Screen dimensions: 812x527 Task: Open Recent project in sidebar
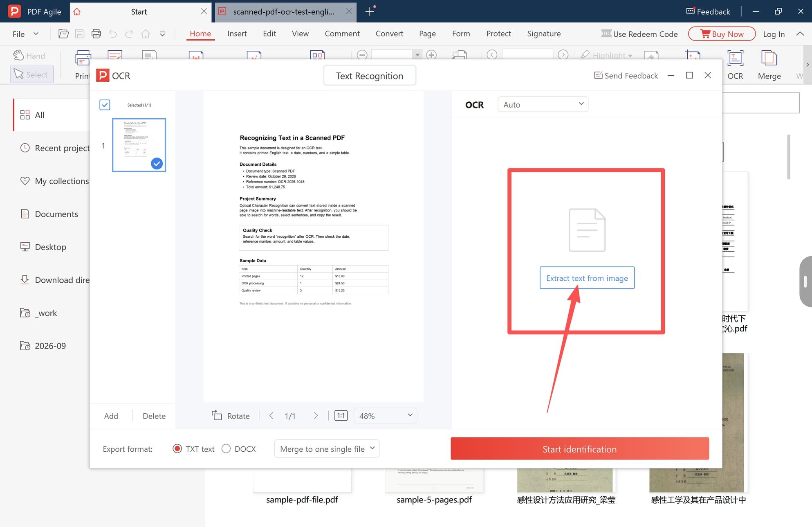pyautogui.click(x=55, y=148)
